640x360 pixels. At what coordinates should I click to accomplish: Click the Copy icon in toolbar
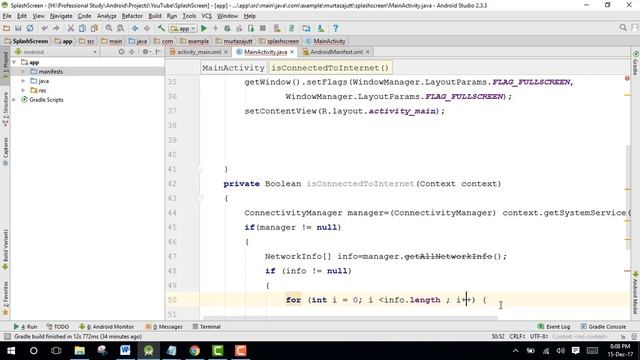pos(82,28)
